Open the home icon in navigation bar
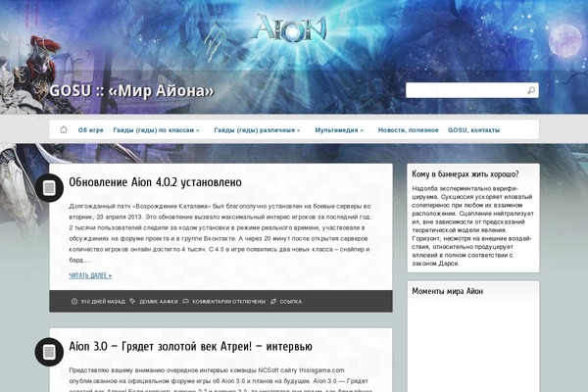This screenshot has height=392, width=588. (64, 129)
